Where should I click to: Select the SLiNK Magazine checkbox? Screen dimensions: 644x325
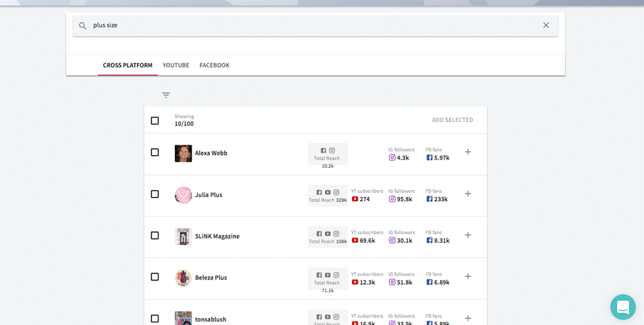pyautogui.click(x=155, y=235)
